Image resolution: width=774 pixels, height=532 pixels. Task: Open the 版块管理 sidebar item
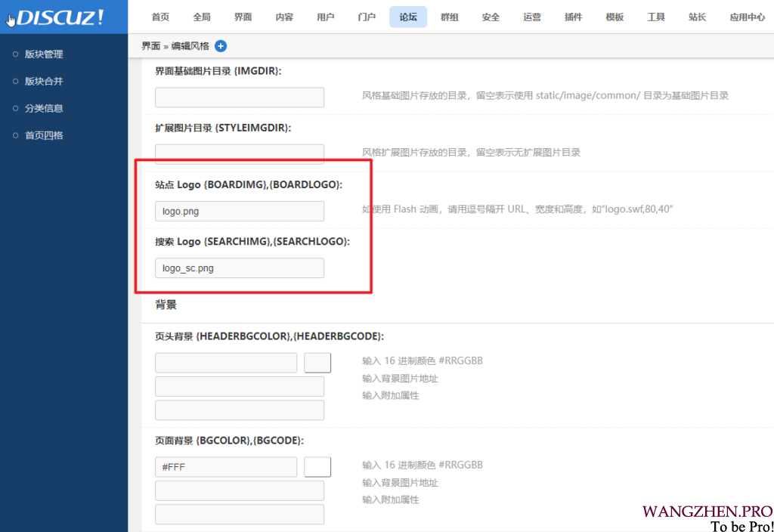[x=43, y=54]
